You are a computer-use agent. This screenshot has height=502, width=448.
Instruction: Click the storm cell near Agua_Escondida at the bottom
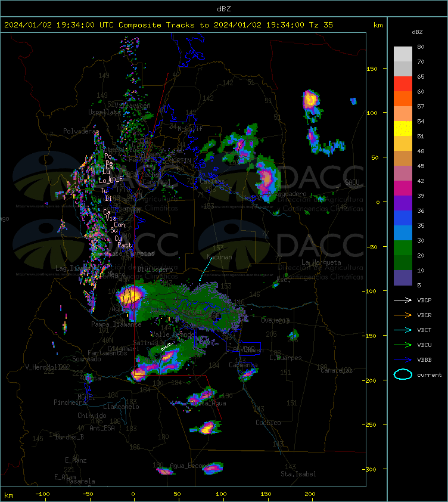(x=213, y=469)
